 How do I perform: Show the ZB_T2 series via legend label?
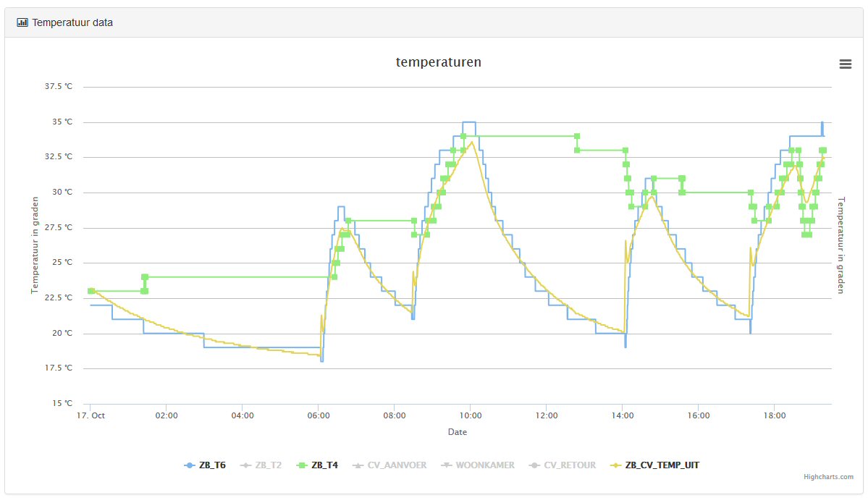pyautogui.click(x=269, y=465)
